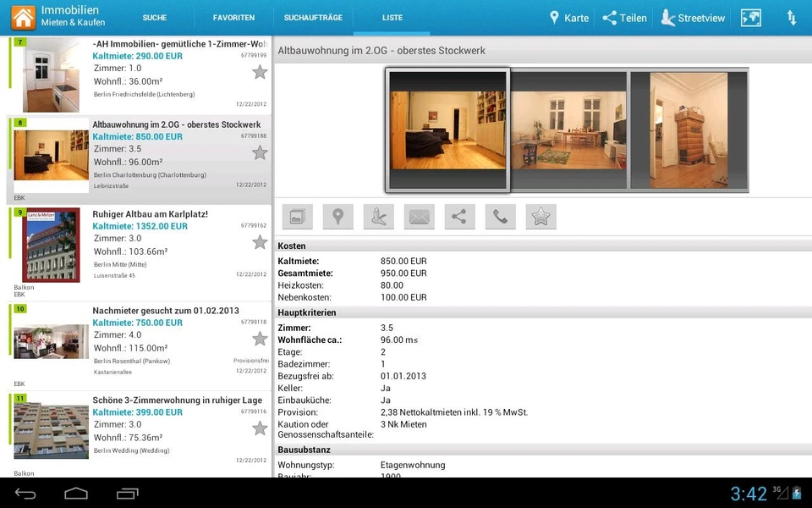Open the FAVORITEN tab
The width and height of the screenshot is (812, 508).
point(233,18)
